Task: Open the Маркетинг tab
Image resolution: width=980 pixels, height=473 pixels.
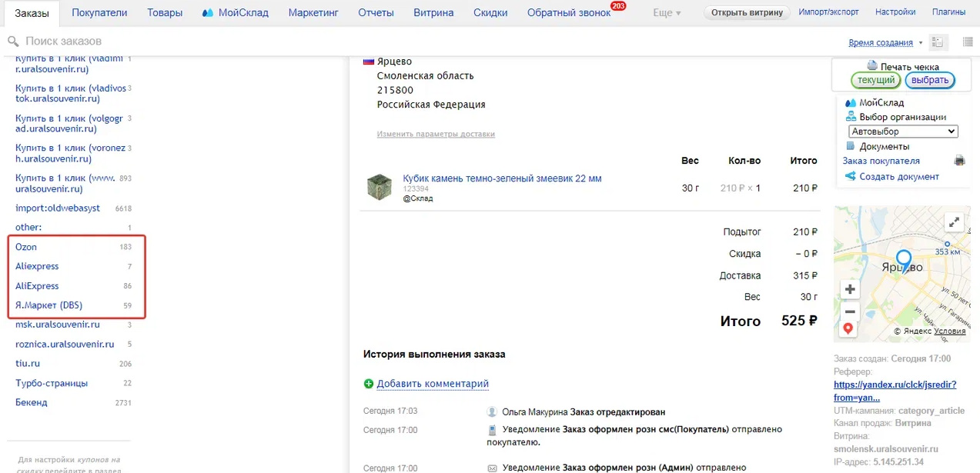Action: tap(313, 12)
